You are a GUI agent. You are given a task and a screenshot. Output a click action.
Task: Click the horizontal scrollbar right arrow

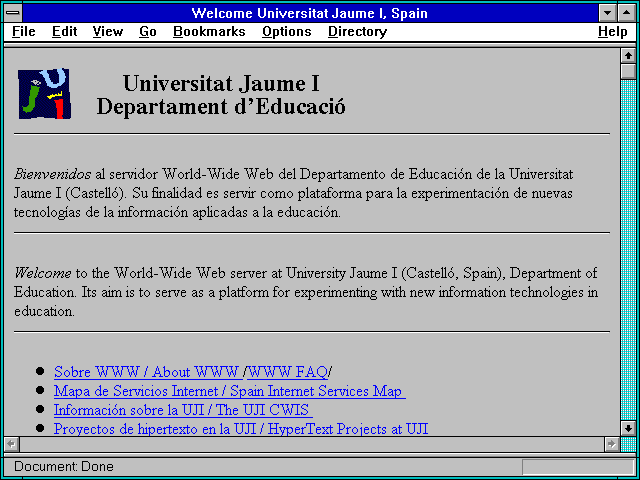611,444
